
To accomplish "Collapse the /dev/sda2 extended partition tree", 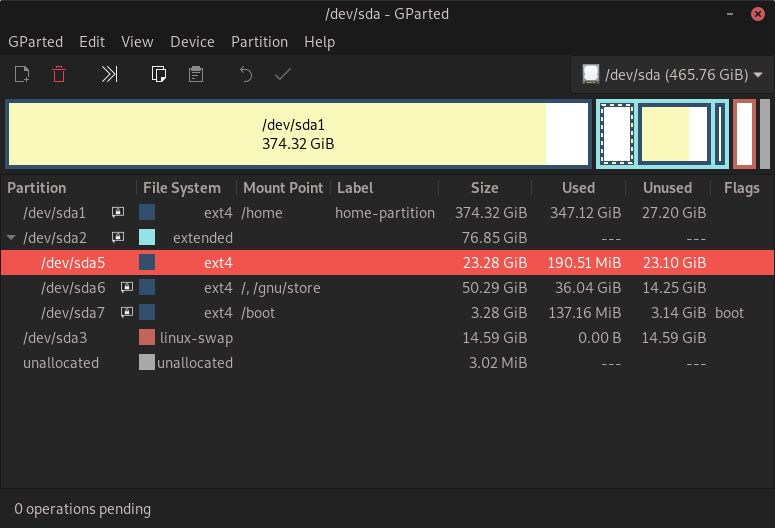I will (x=11, y=238).
